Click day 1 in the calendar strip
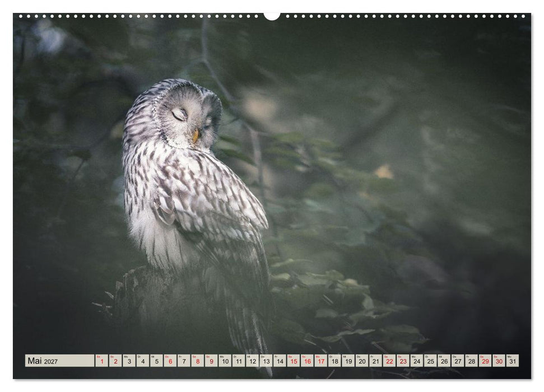This screenshot has width=544, height=392. tap(101, 361)
